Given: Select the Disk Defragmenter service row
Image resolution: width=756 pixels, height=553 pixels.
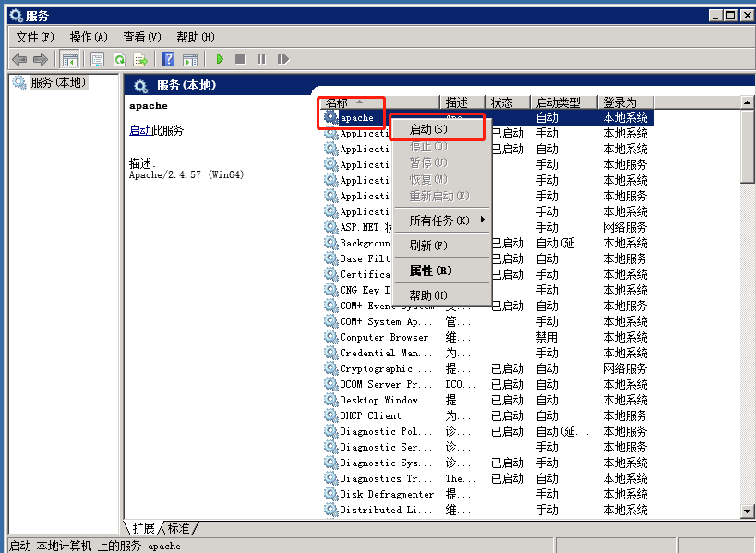Looking at the screenshot, I should click(x=386, y=494).
